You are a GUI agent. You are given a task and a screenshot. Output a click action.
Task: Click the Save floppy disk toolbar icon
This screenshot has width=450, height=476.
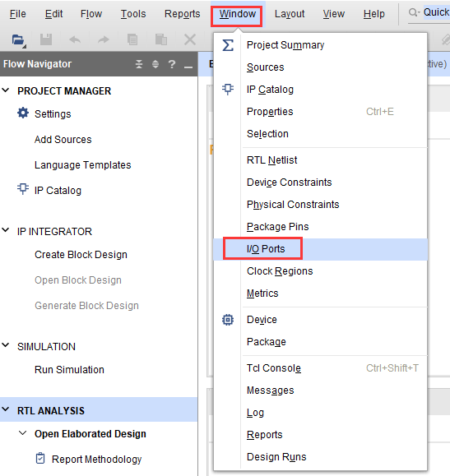46,39
